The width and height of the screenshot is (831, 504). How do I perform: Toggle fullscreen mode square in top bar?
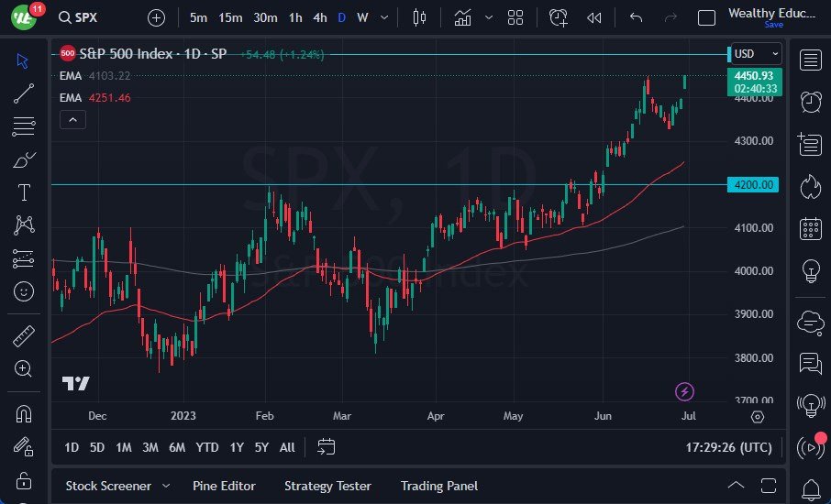(706, 17)
